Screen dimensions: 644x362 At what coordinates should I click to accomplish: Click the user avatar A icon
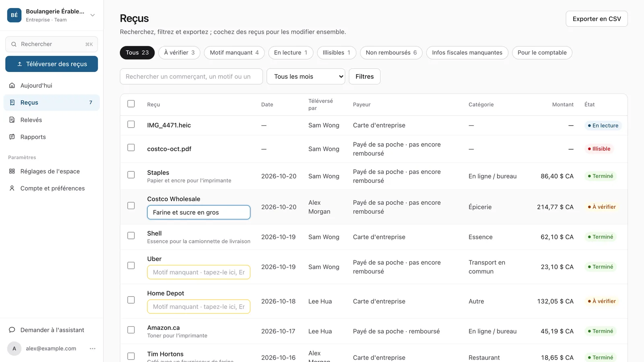coord(14,349)
